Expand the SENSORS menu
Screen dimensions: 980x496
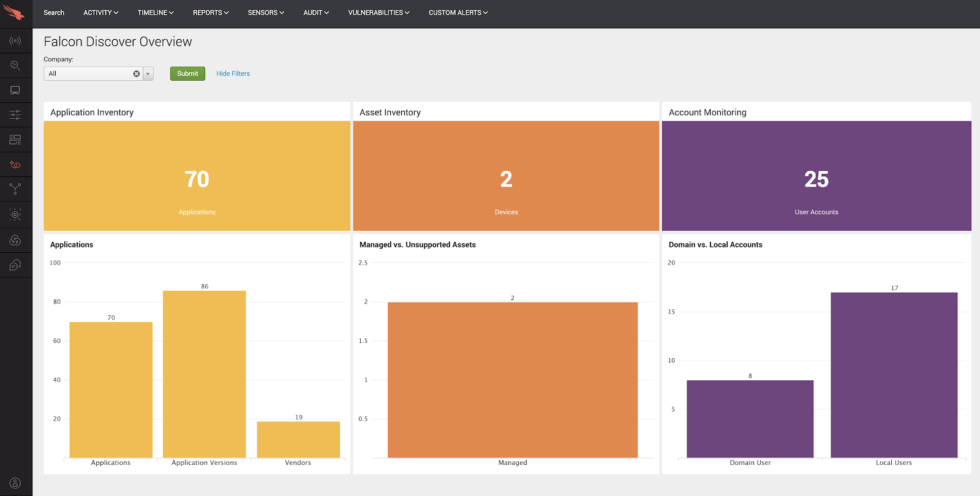click(266, 12)
